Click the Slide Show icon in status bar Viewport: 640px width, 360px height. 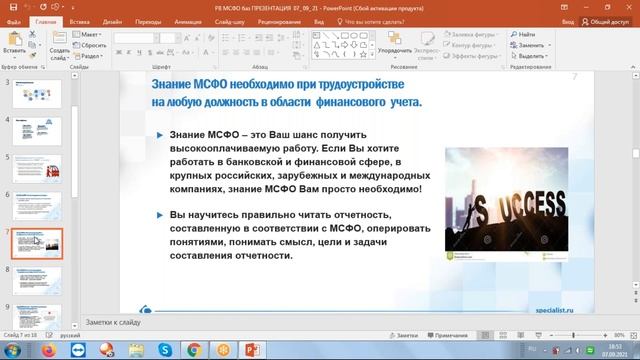point(538,335)
